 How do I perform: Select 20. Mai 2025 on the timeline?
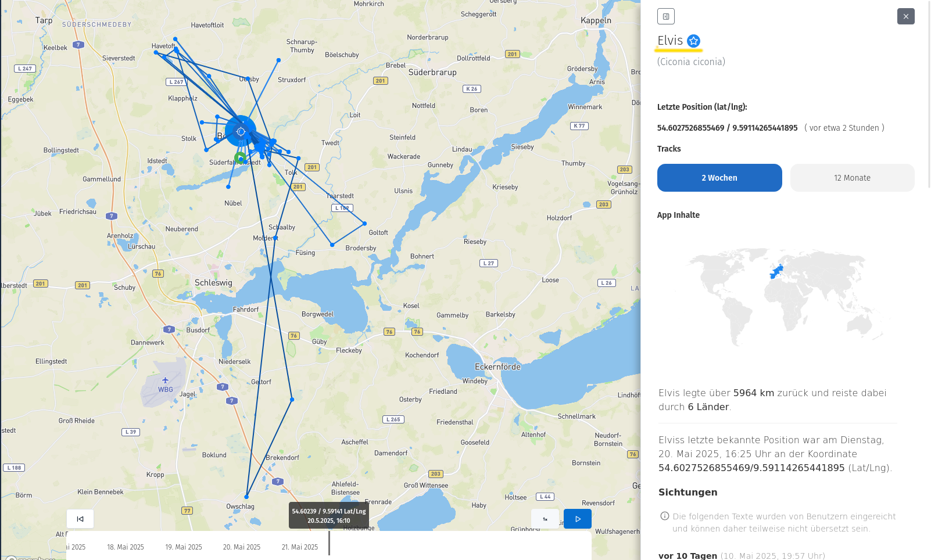[242, 547]
